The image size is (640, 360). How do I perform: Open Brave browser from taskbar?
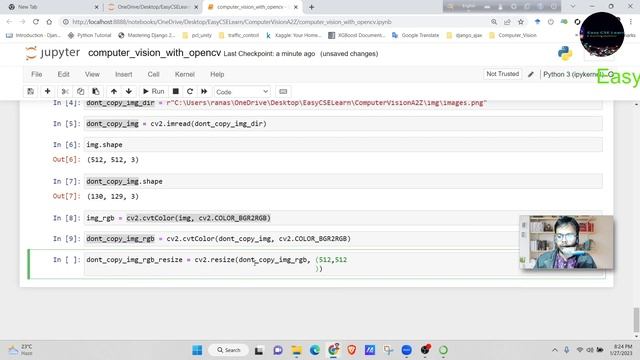[351, 350]
